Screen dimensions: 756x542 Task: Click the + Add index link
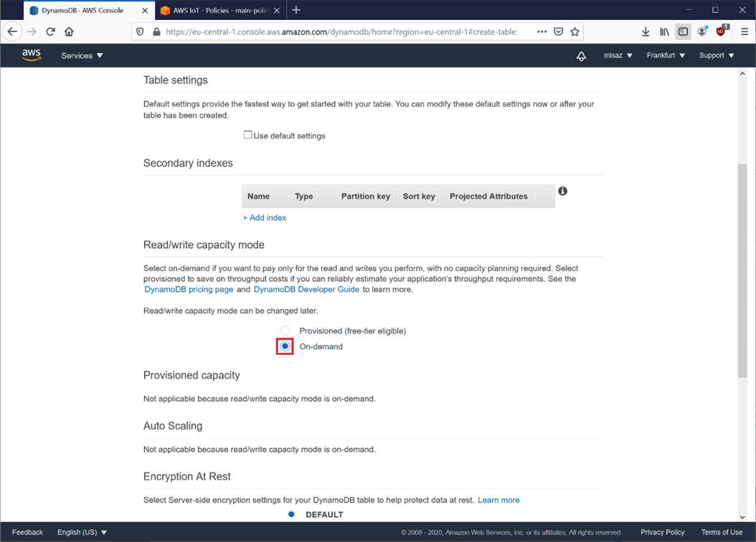coord(264,217)
